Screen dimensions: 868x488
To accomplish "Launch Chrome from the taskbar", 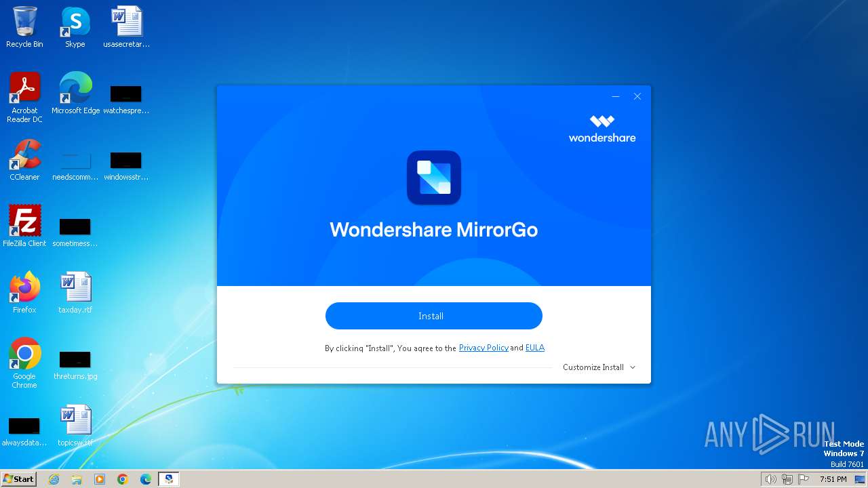I will [123, 479].
